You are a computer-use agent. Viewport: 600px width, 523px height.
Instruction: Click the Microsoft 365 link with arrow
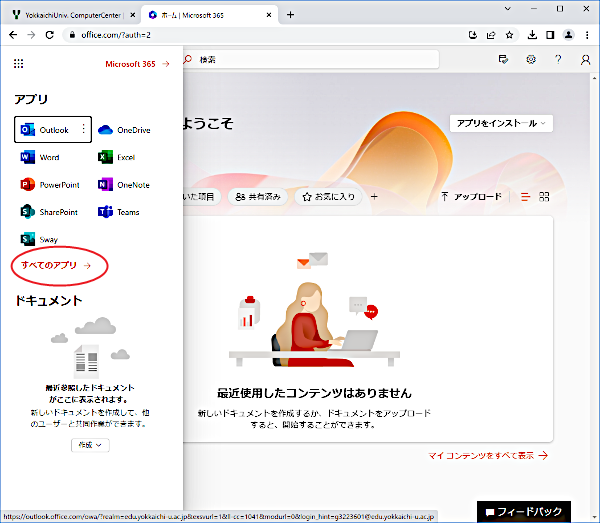(137, 64)
